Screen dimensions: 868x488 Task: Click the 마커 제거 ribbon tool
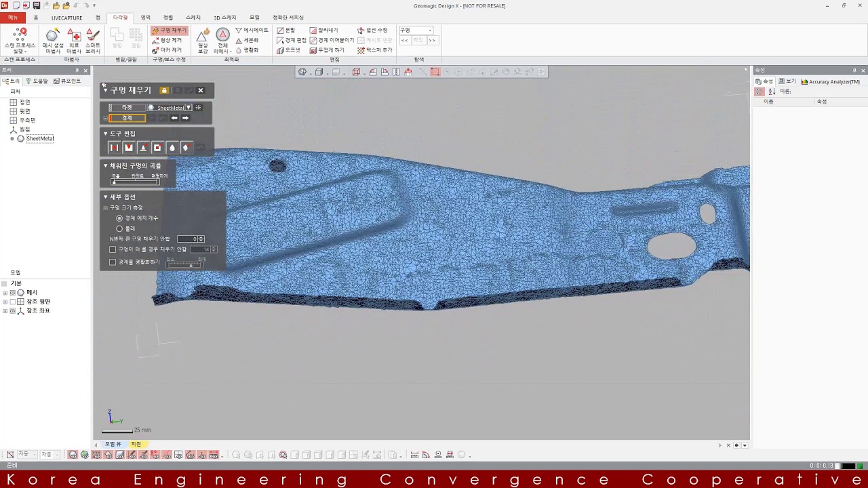(x=167, y=50)
